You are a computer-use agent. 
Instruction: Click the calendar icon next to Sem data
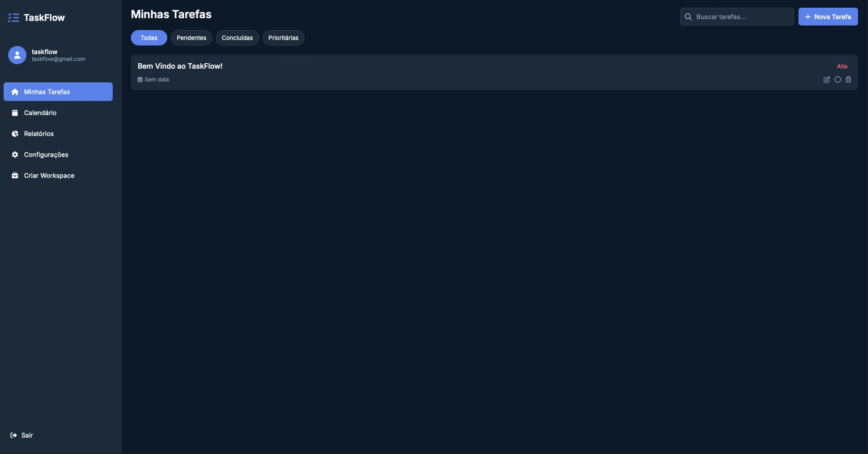140,79
